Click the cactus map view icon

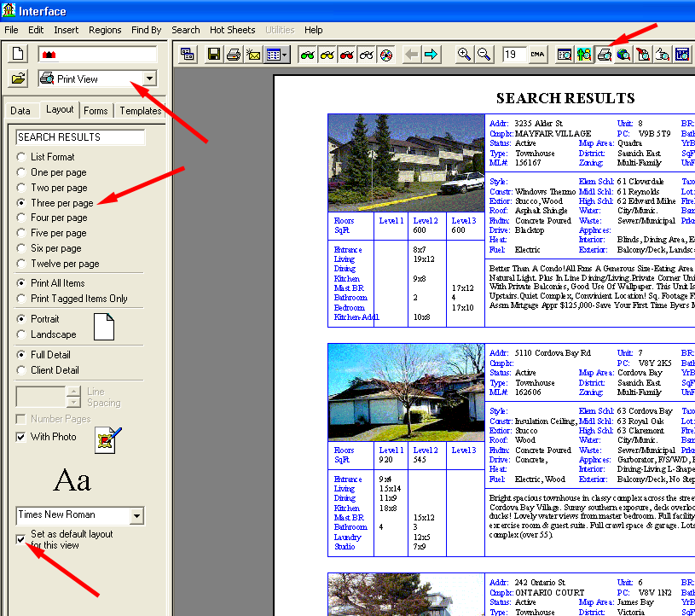(x=584, y=55)
